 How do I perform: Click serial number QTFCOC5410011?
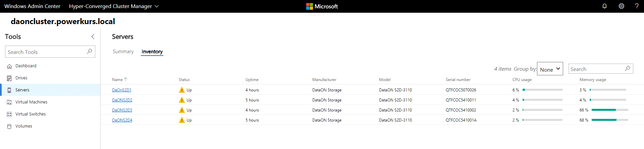click(461, 100)
